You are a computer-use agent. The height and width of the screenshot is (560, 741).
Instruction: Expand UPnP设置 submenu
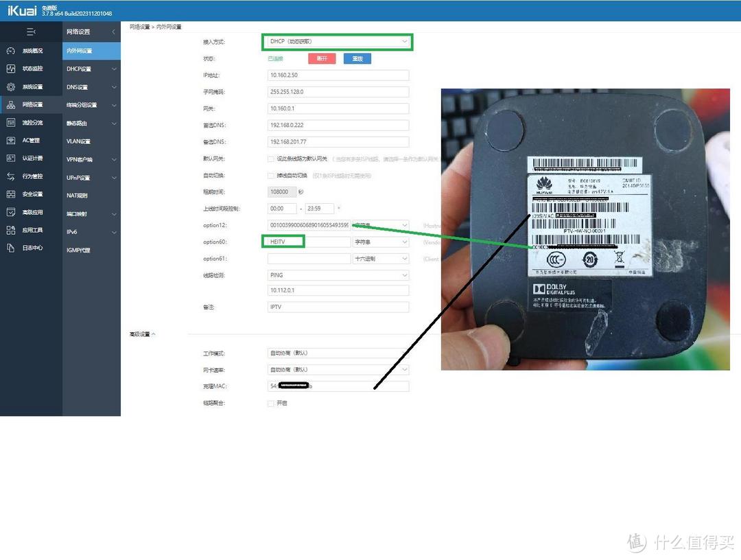pos(114,178)
